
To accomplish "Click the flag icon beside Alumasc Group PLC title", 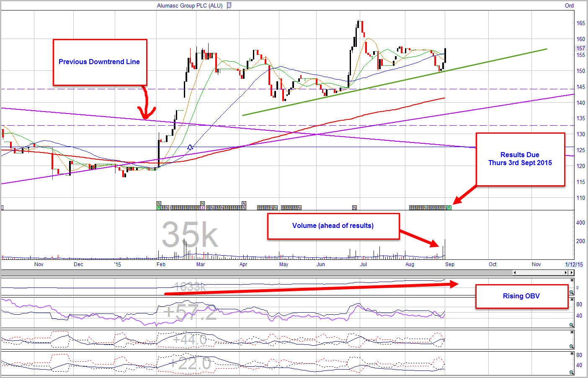I will click(x=229, y=5).
